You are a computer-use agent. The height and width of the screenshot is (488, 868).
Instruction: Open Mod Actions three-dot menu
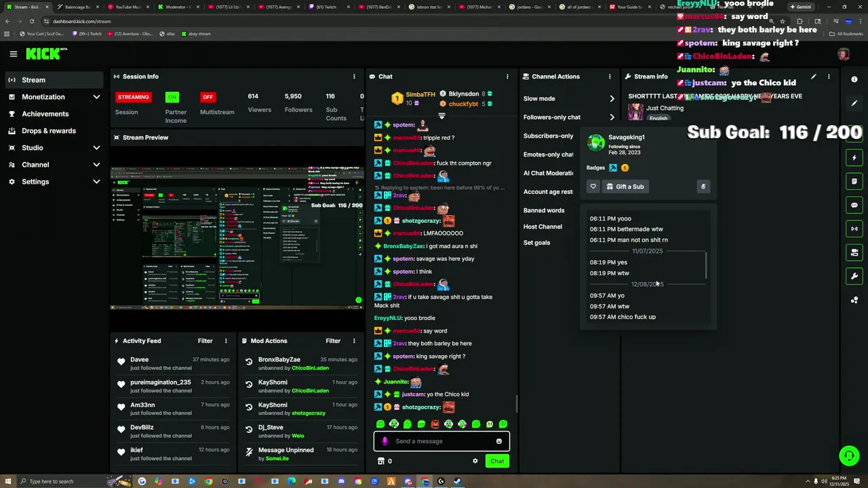[353, 341]
